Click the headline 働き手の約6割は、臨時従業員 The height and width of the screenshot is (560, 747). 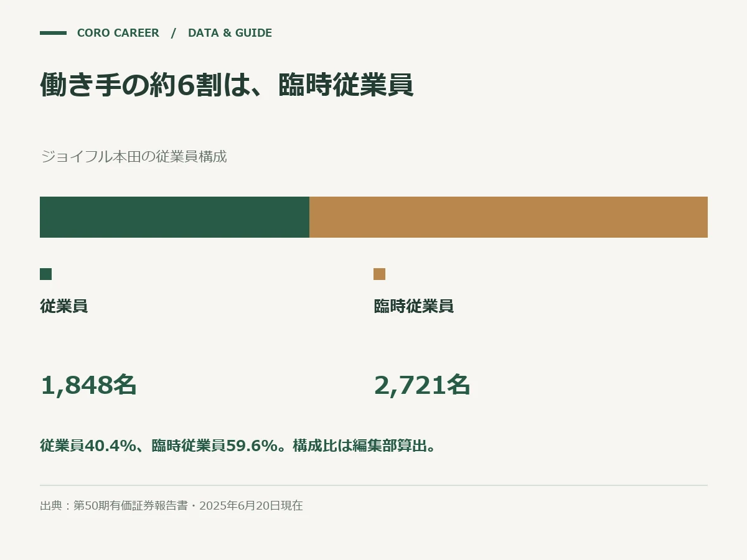coord(227,85)
